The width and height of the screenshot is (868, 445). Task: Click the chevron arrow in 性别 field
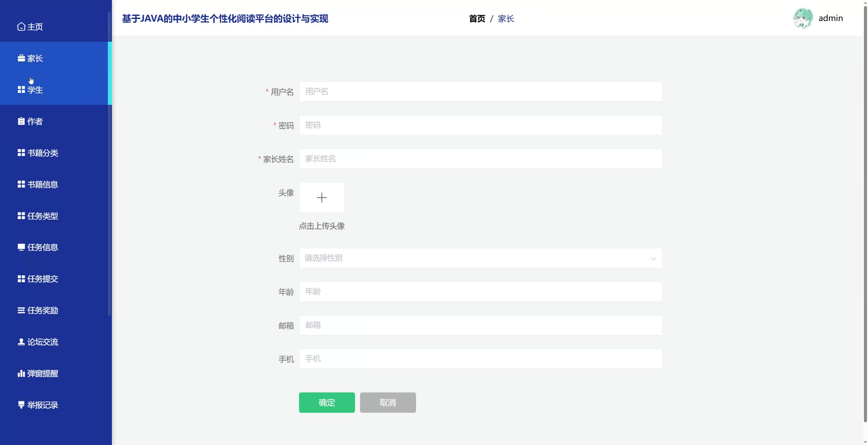tap(653, 259)
